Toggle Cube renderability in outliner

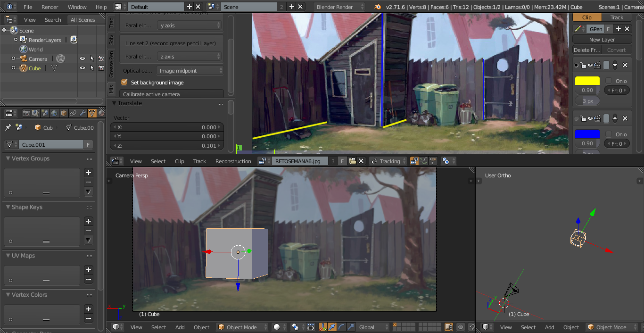tap(101, 68)
